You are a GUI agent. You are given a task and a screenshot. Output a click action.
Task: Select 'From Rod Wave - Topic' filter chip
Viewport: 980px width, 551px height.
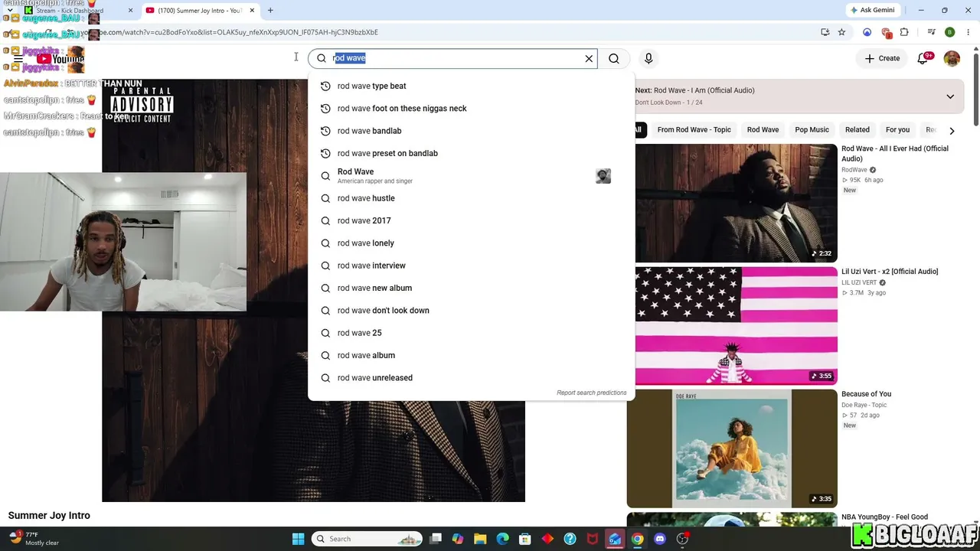[x=694, y=130]
